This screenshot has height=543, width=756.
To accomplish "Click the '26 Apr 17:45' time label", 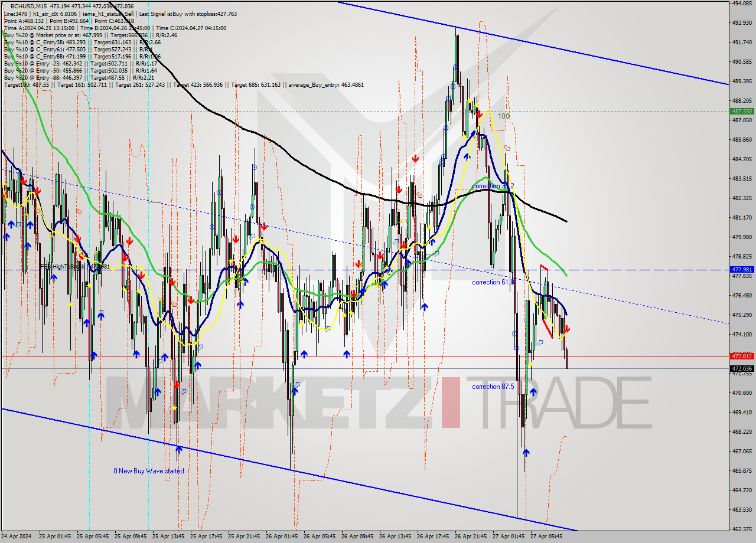I will (x=434, y=537).
